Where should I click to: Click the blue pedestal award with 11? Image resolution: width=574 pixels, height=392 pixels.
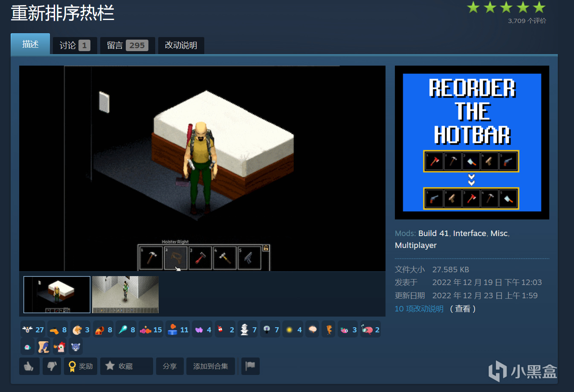pyautogui.click(x=177, y=329)
